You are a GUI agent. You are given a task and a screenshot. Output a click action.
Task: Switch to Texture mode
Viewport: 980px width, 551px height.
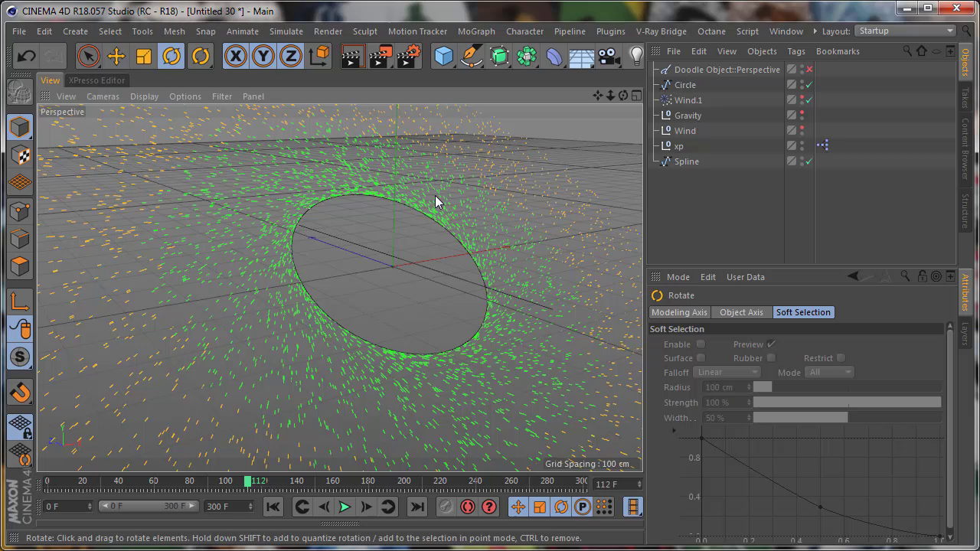point(20,155)
